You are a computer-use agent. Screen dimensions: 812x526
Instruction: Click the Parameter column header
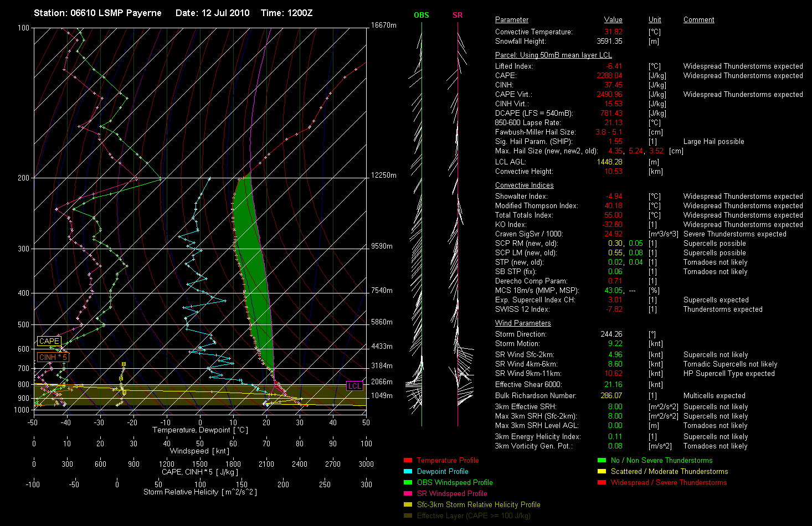(511, 20)
